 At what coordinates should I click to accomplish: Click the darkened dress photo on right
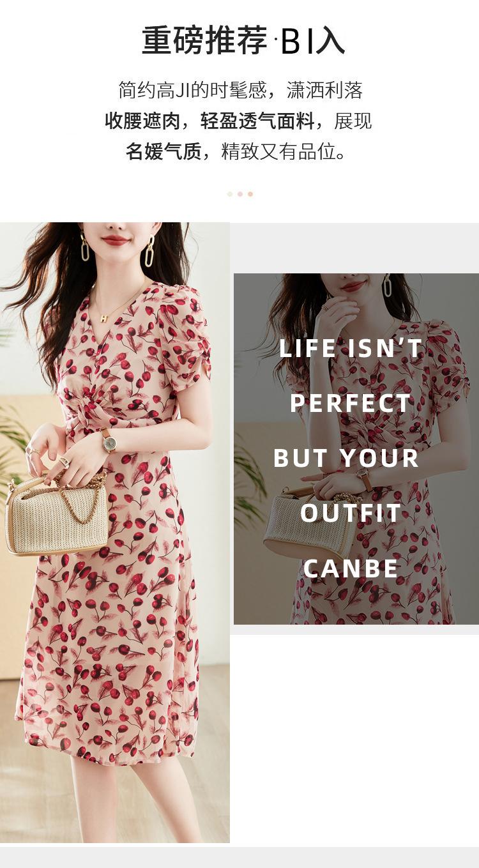click(356, 449)
